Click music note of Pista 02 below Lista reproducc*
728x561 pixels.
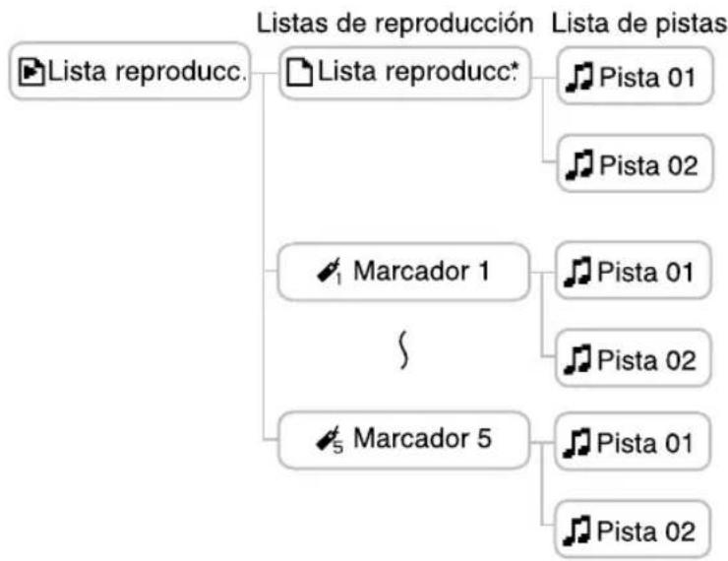click(x=580, y=163)
